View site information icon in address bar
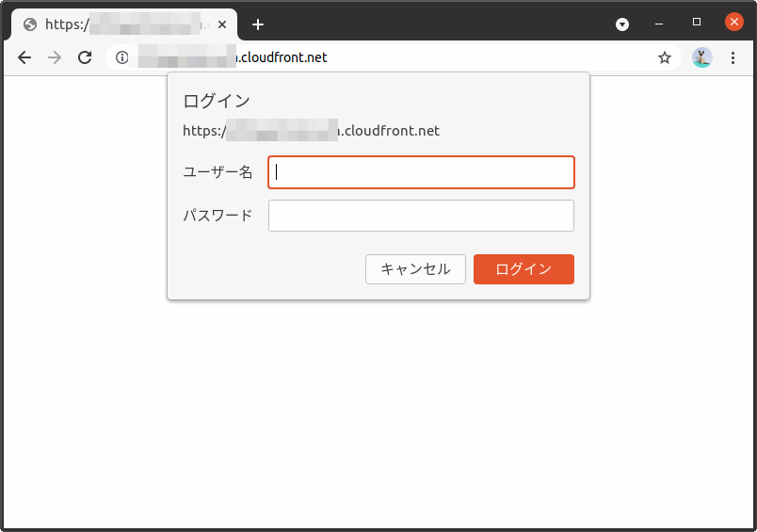The height and width of the screenshot is (532, 757). (x=122, y=57)
